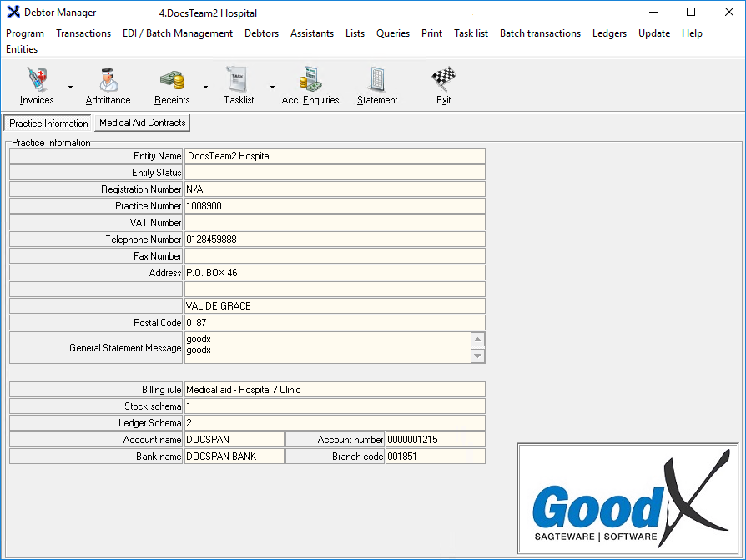The image size is (746, 560).
Task: Open the Batch transactions menu
Action: (x=540, y=33)
